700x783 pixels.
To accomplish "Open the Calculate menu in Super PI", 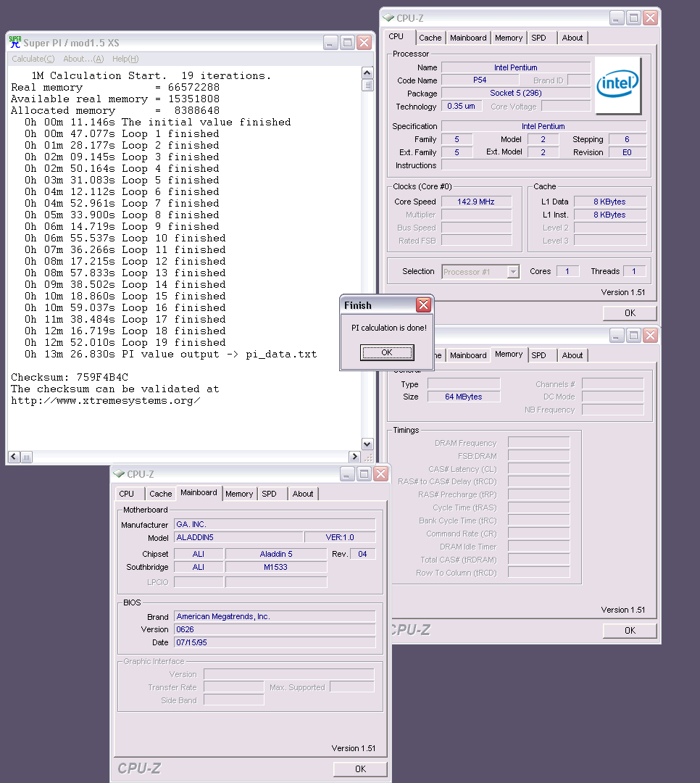I will click(33, 59).
